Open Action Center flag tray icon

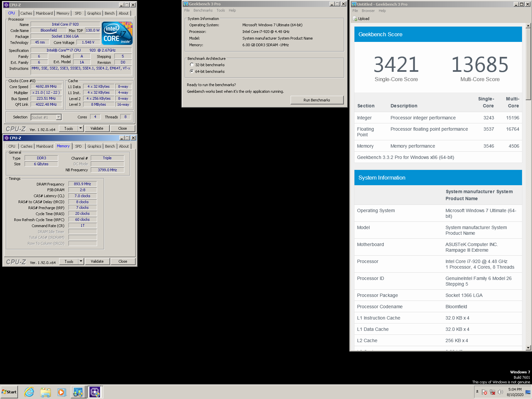(x=484, y=392)
